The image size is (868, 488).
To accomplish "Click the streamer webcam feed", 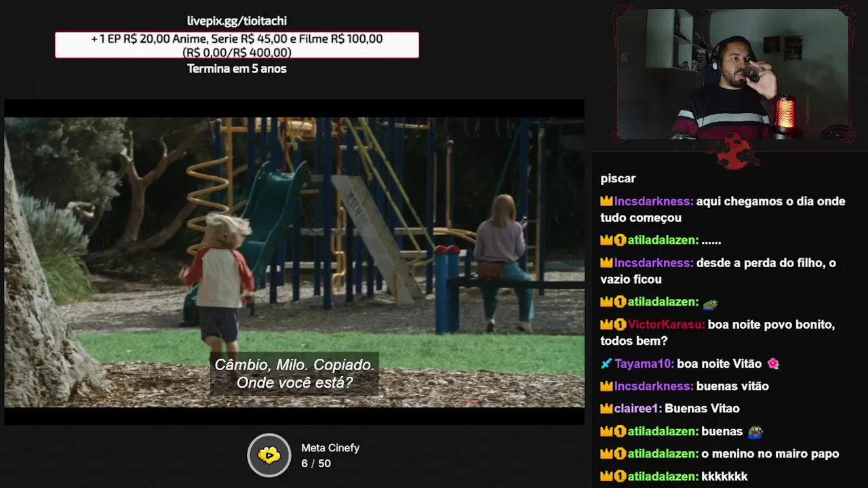I will [x=732, y=75].
